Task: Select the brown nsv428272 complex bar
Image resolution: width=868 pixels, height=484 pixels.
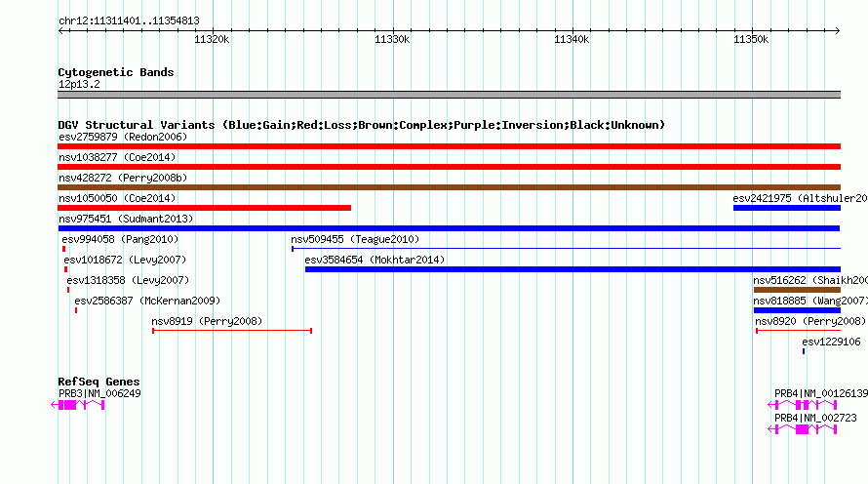Action: (x=449, y=187)
